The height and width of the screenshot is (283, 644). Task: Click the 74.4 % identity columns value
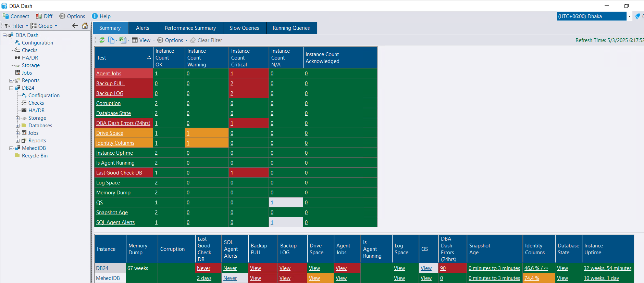pyautogui.click(x=532, y=278)
